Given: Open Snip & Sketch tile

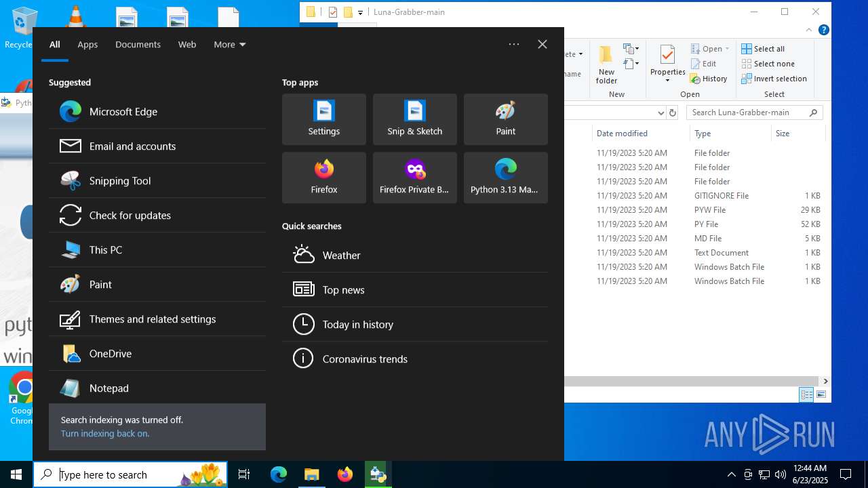Looking at the screenshot, I should (x=415, y=119).
